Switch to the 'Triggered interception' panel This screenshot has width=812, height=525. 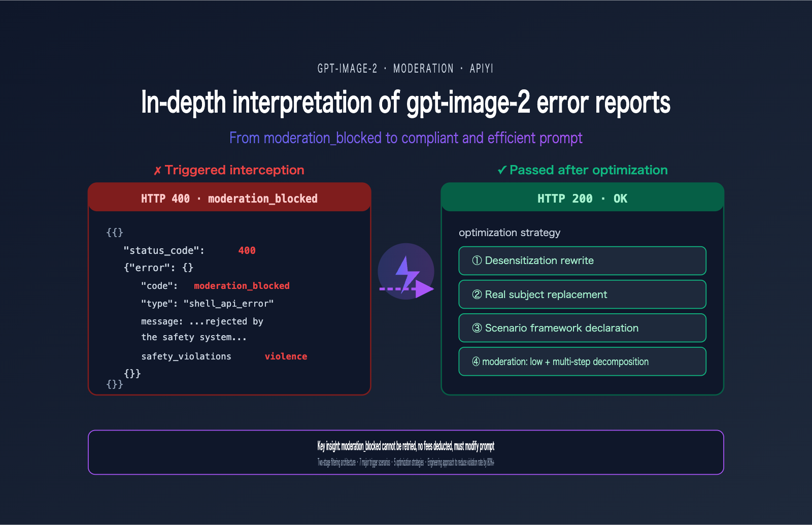tap(229, 170)
